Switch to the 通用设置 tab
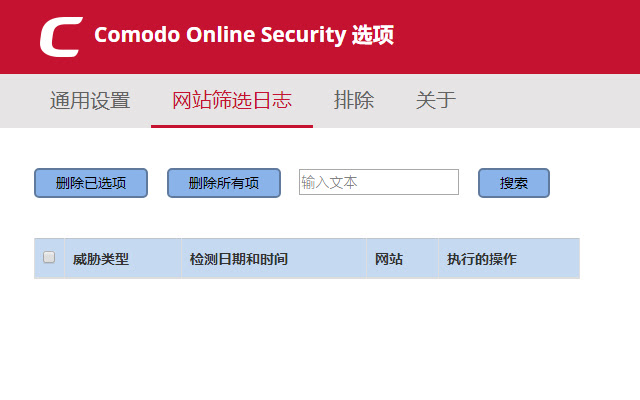 pos(90,100)
